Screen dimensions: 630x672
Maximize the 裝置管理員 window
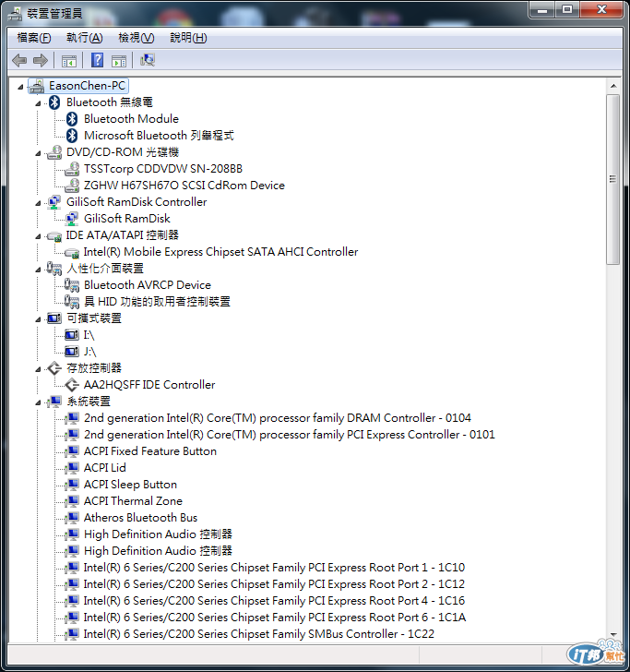tap(567, 10)
